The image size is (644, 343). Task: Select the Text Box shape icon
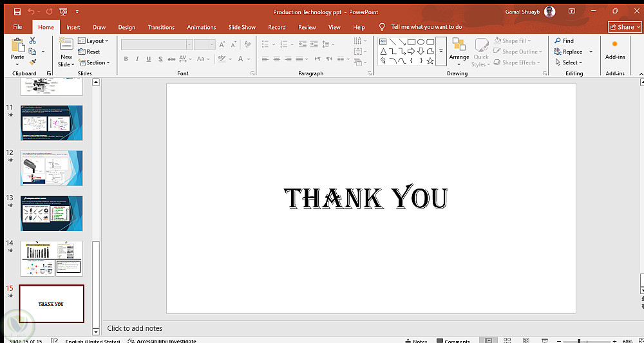point(383,42)
